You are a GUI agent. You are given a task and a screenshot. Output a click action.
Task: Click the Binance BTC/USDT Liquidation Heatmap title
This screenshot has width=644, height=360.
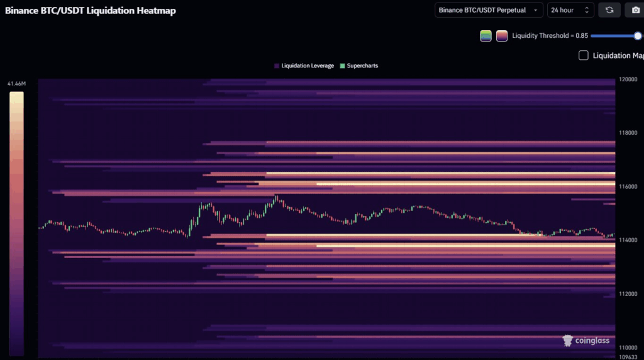click(91, 11)
